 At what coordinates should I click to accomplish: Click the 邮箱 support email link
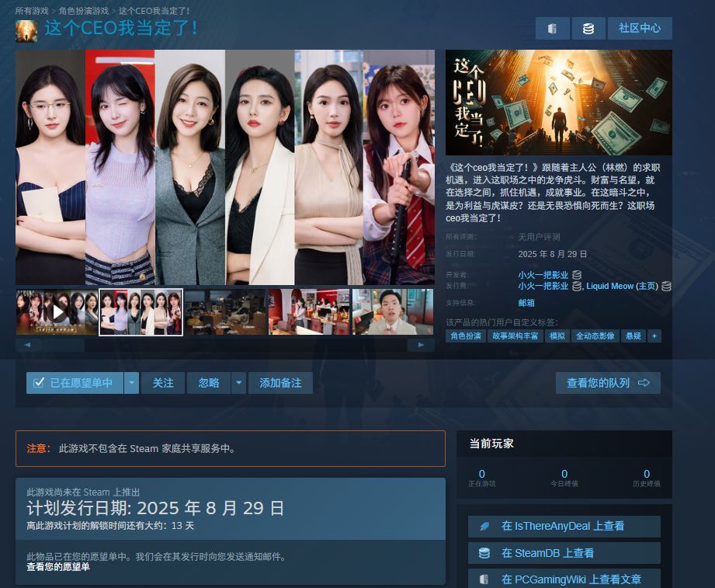click(x=526, y=303)
